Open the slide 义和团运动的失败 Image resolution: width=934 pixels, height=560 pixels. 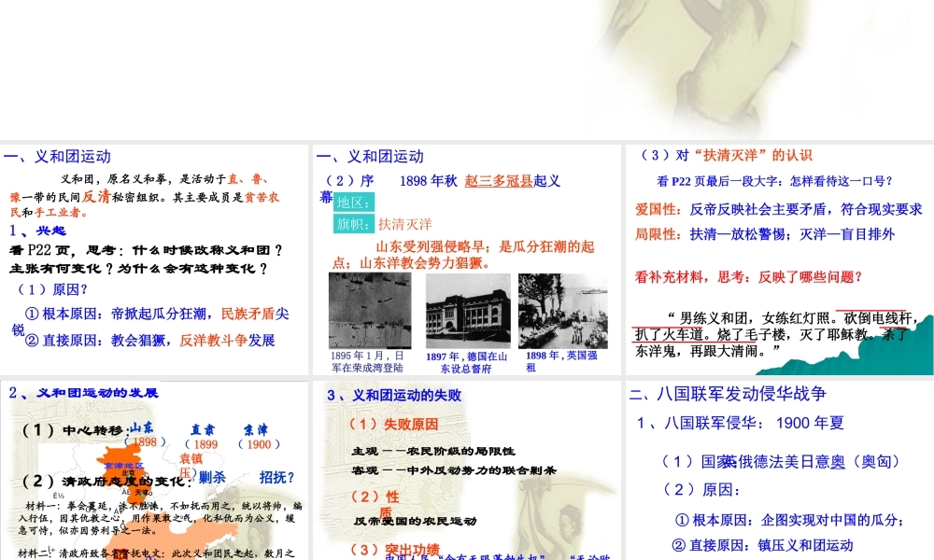(x=466, y=470)
